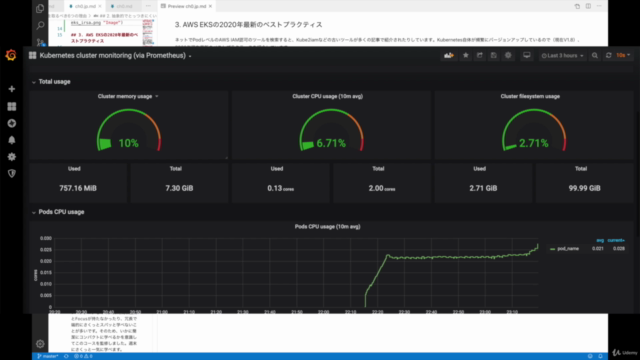Open VS Code Explorer files icon
The image size is (640, 360).
40,8
